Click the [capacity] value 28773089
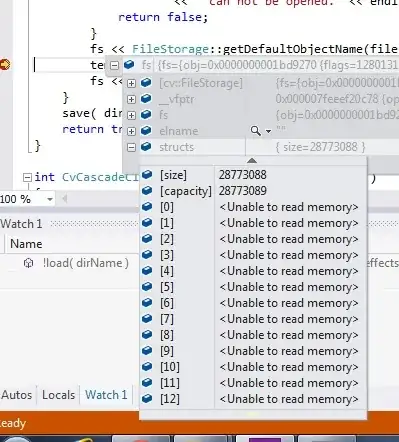This screenshot has height=442, width=399. (x=243, y=191)
